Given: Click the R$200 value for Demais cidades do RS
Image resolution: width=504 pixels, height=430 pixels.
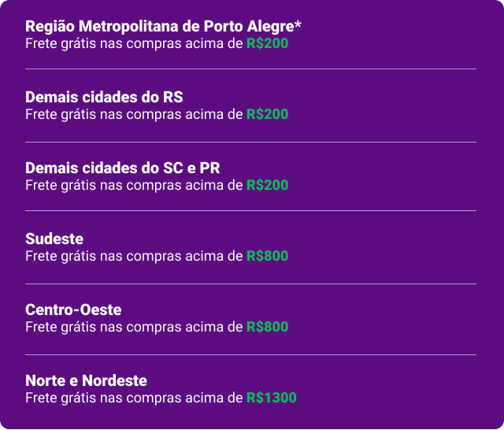Looking at the screenshot, I should [x=268, y=114].
